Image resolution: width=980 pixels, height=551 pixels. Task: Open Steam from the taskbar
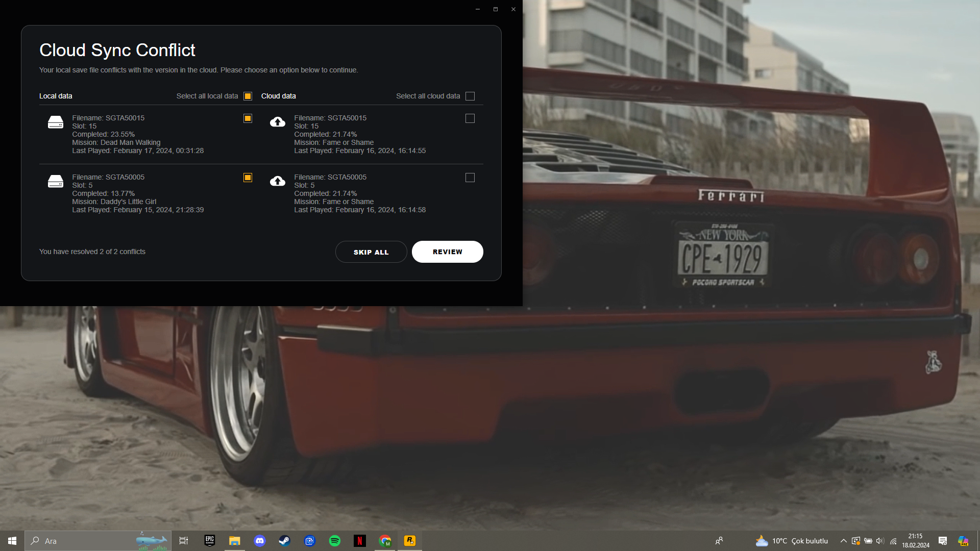[x=284, y=540]
